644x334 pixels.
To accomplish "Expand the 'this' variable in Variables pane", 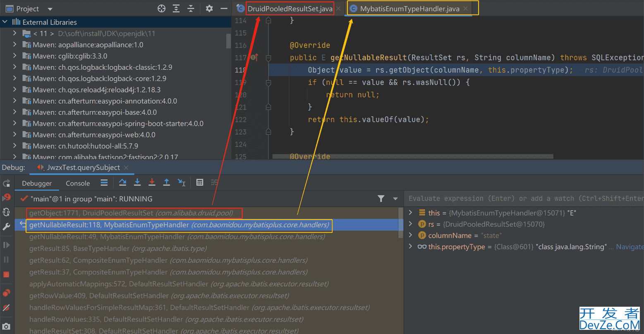I will (410, 212).
